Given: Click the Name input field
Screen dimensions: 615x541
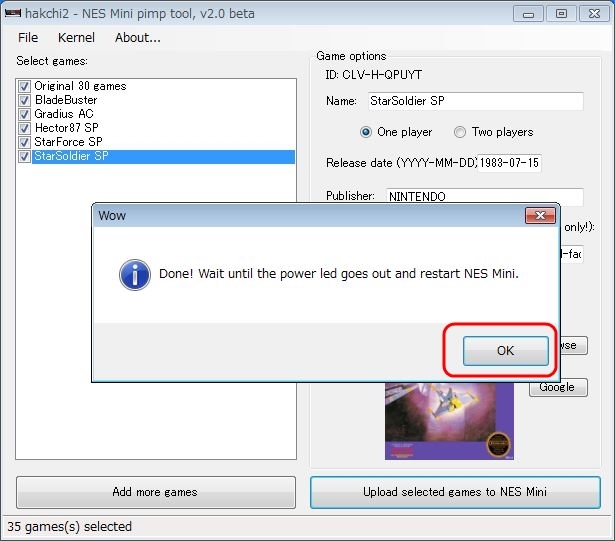Looking at the screenshot, I should click(x=476, y=101).
